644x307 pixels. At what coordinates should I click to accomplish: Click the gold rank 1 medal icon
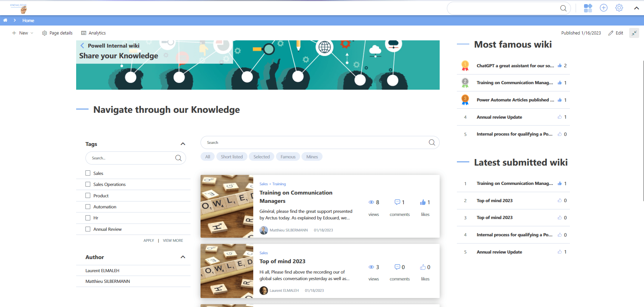click(x=465, y=66)
